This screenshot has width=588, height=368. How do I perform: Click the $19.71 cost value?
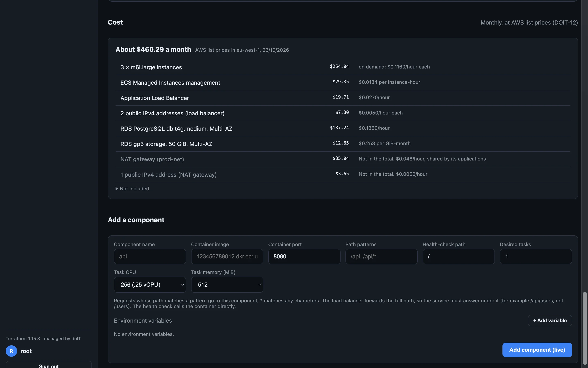coord(341,97)
